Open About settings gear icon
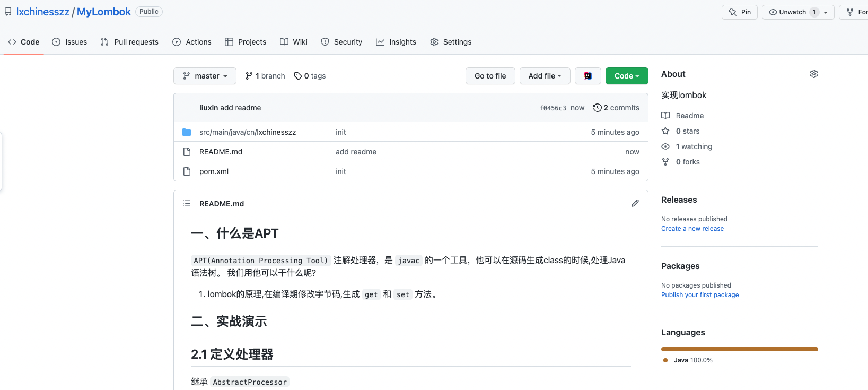The height and width of the screenshot is (390, 868). [x=814, y=74]
